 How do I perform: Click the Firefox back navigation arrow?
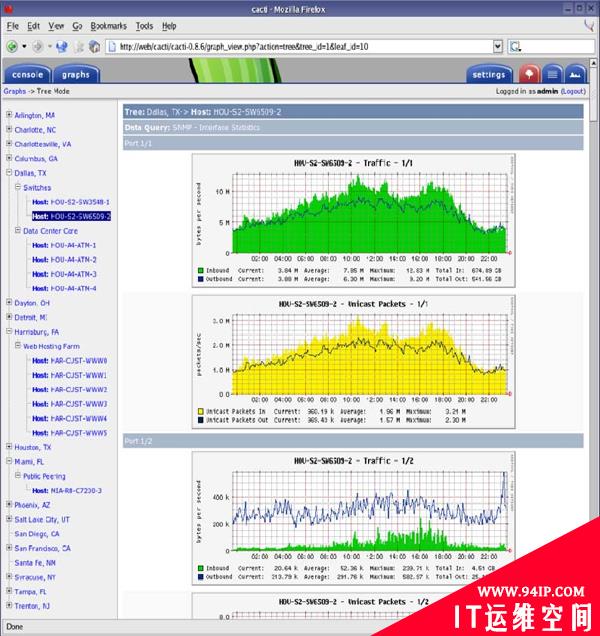tap(12, 47)
